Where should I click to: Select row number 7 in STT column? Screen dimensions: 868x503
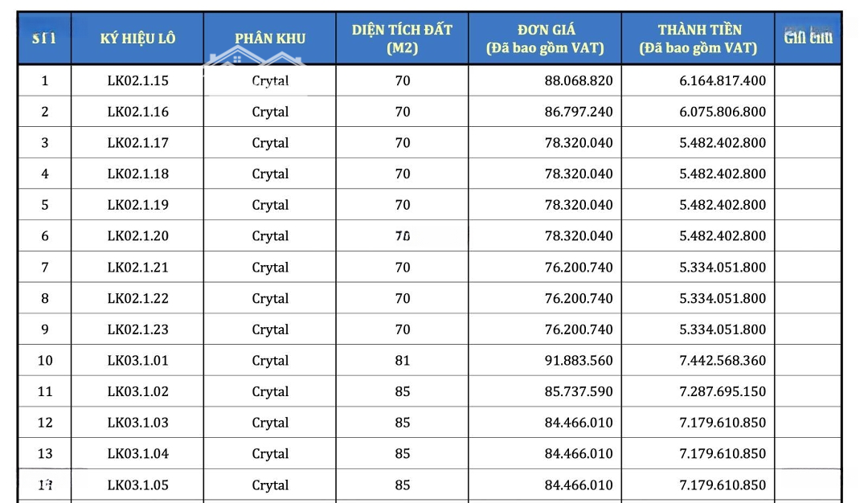(45, 267)
